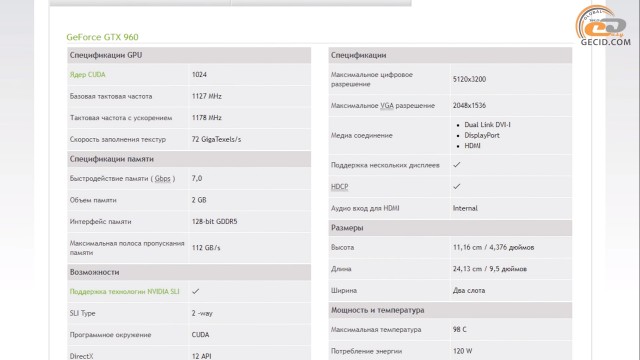Click the multi-display support checkmark
Image resolution: width=640 pixels, height=360 pixels.
[457, 164]
